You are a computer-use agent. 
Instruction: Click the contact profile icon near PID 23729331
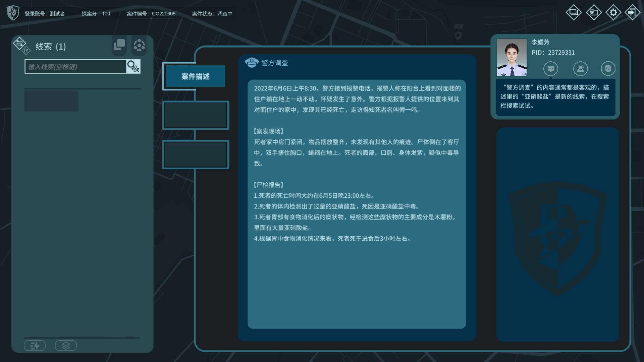(581, 69)
